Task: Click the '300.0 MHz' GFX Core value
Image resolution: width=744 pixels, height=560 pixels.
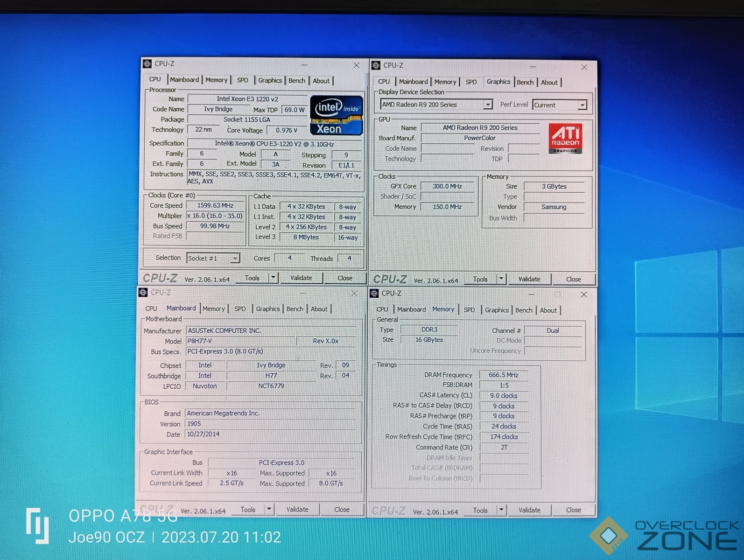Action: (447, 186)
